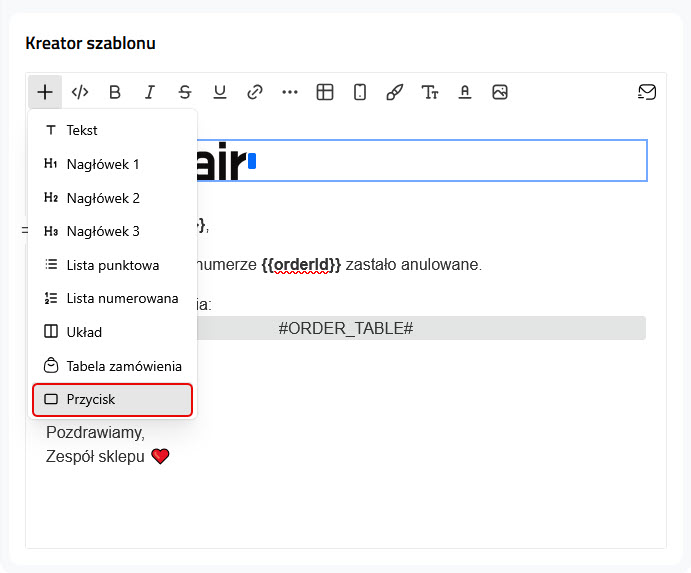The width and height of the screenshot is (691, 573).
Task: Insert a hyperlink with link icon
Action: [x=255, y=92]
